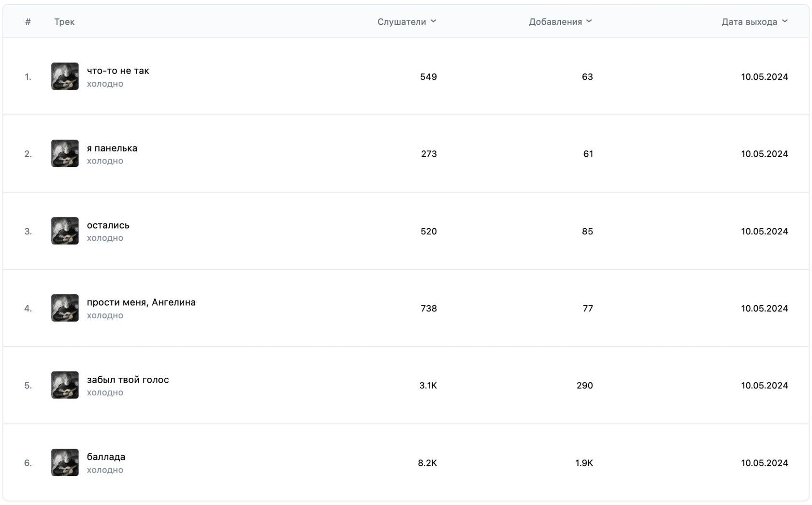Click album thumbnail of 'я панелька'
This screenshot has height=505, width=812.
click(x=65, y=153)
